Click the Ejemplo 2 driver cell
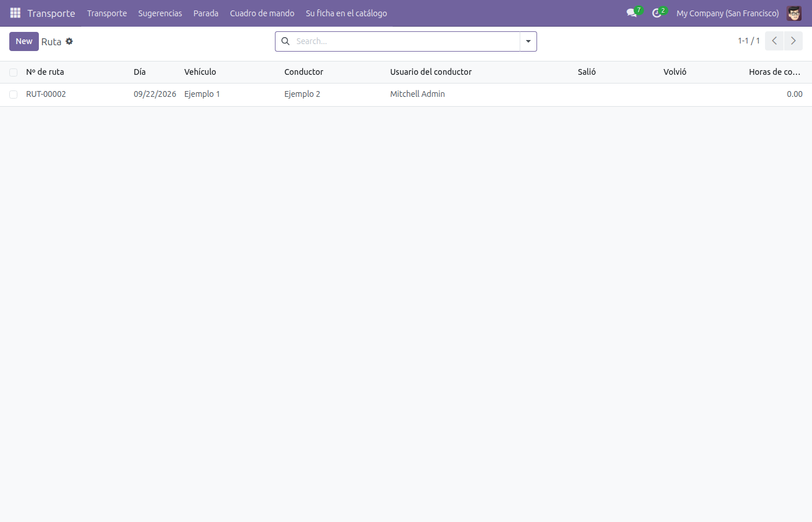The image size is (812, 522). (302, 94)
